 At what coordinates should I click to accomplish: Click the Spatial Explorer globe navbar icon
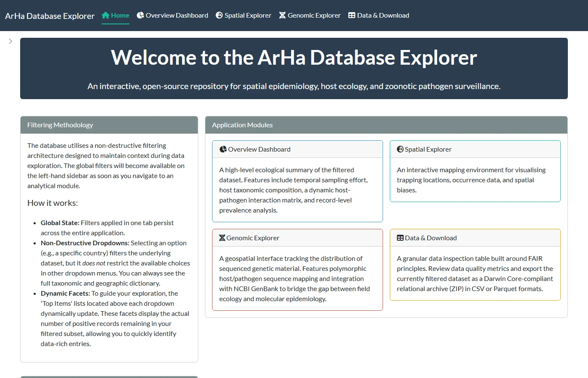[219, 15]
